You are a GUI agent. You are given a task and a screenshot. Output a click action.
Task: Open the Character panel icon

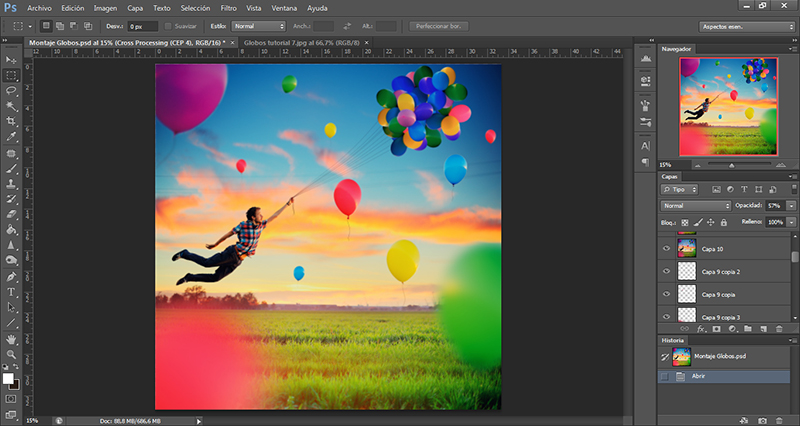pyautogui.click(x=645, y=146)
